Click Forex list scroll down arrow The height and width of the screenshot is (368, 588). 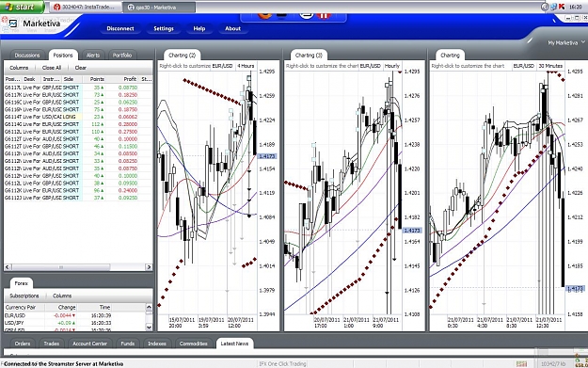[x=149, y=328]
